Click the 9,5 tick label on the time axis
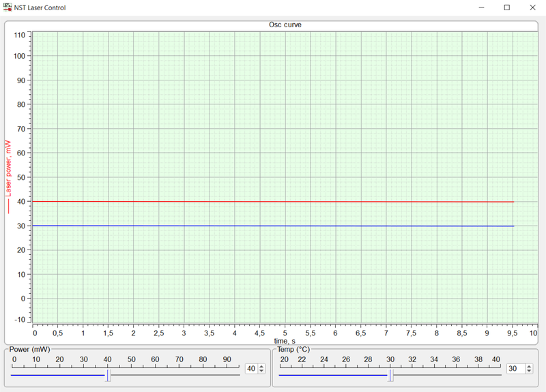 tap(513, 333)
